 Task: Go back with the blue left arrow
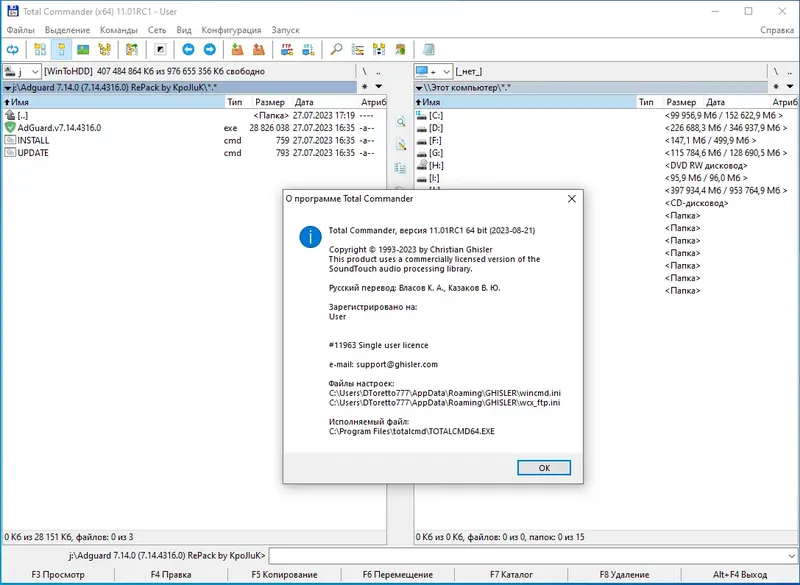pyautogui.click(x=188, y=49)
